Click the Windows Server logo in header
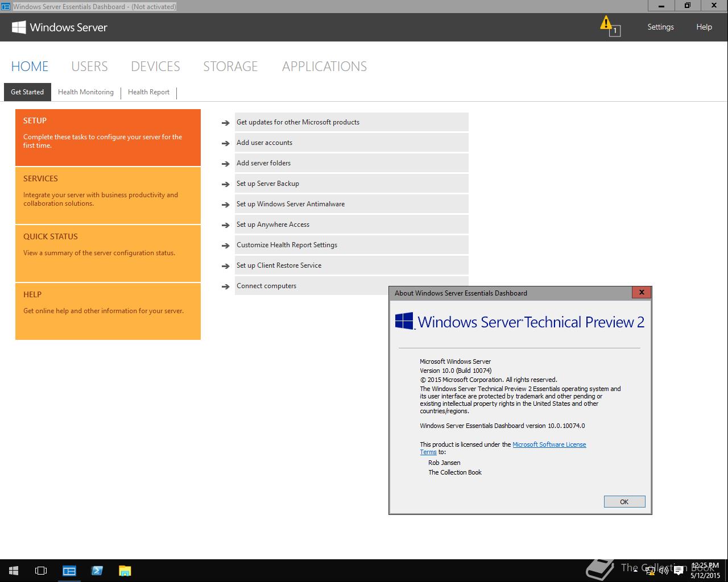 [59, 27]
